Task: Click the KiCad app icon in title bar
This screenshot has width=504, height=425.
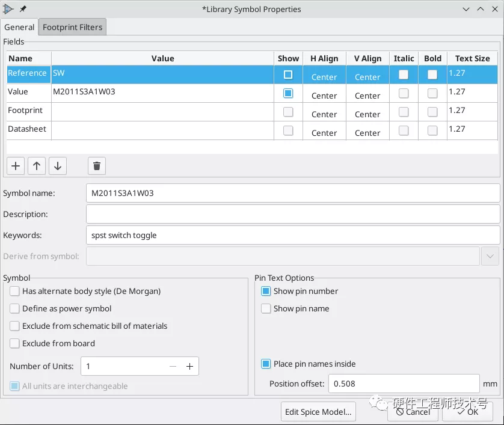Action: [x=8, y=9]
